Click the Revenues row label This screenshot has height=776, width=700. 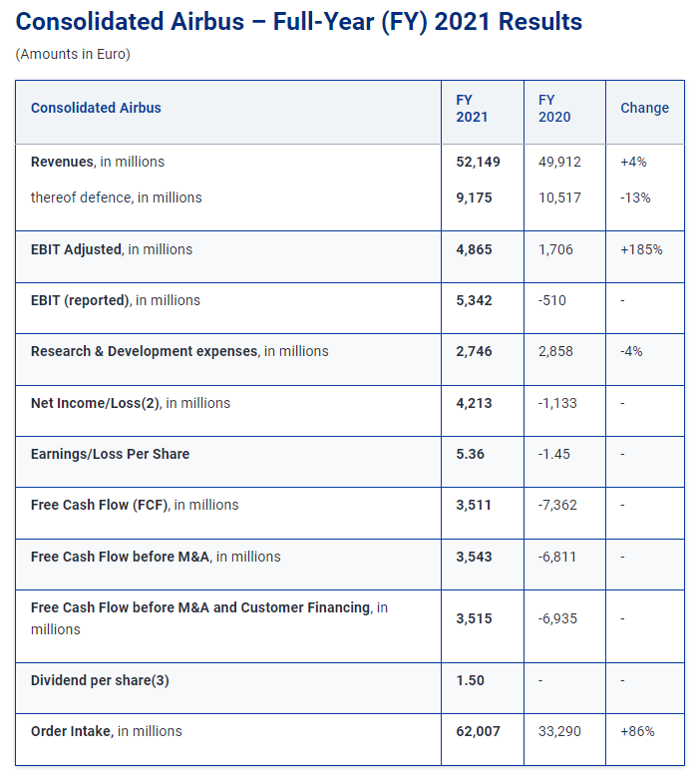(98, 162)
